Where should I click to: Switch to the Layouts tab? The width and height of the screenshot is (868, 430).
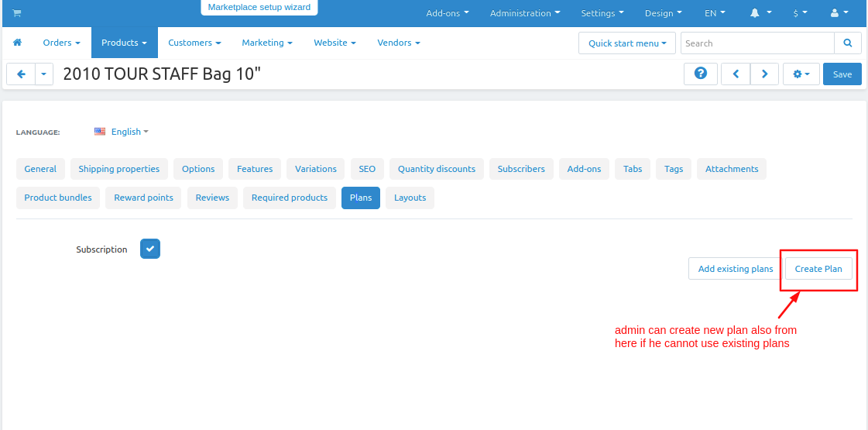[410, 198]
